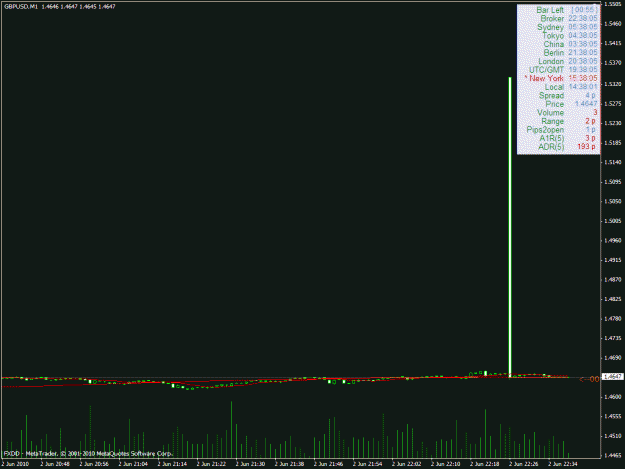Click the 1.4870 price axis label

tap(613, 280)
